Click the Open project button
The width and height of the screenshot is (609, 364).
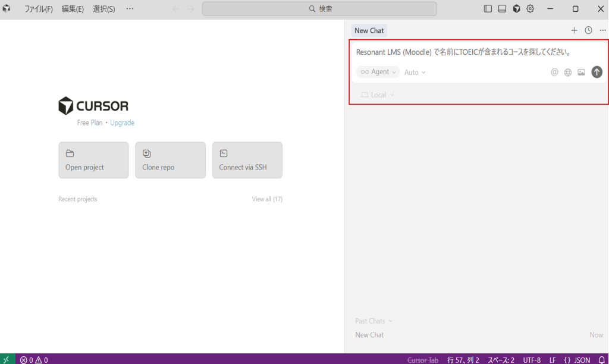(93, 160)
